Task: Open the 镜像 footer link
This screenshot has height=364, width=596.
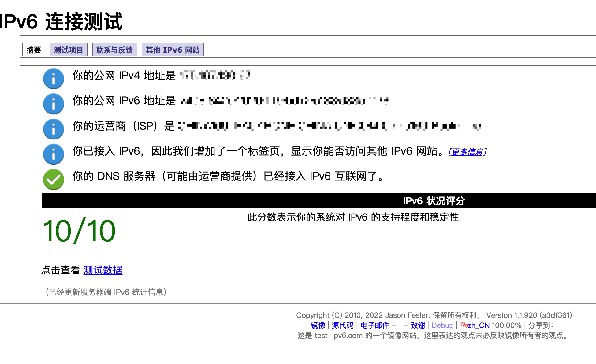Action: pyautogui.click(x=318, y=325)
